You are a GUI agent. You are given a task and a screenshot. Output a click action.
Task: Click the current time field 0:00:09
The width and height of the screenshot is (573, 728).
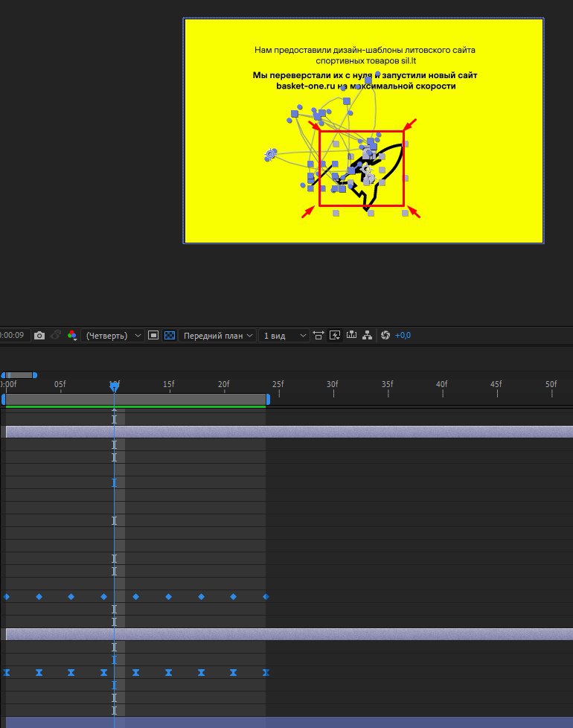pos(13,335)
